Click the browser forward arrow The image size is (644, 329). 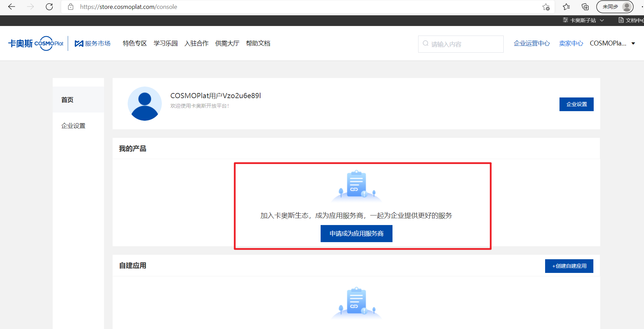click(30, 6)
